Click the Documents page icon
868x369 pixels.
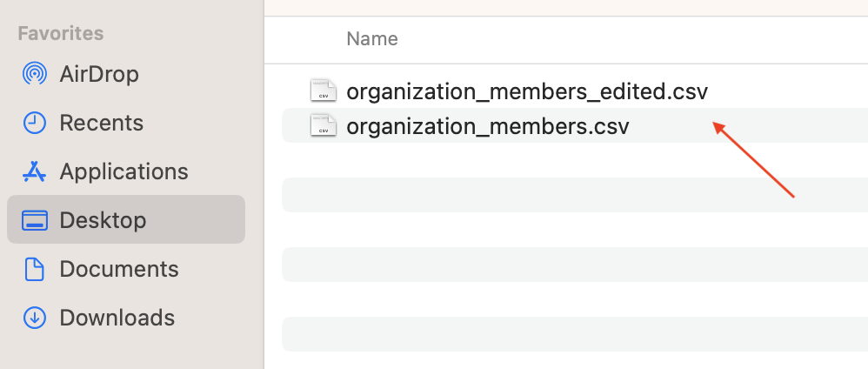click(x=35, y=269)
